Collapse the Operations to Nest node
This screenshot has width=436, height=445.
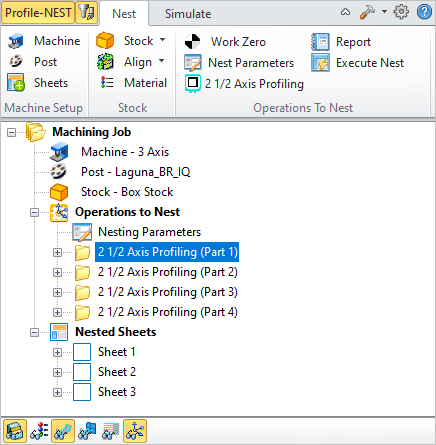click(34, 212)
